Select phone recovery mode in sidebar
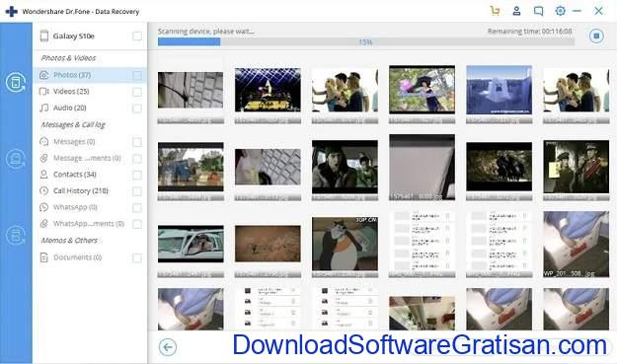Viewport: 617px width, 364px height. tap(16, 82)
